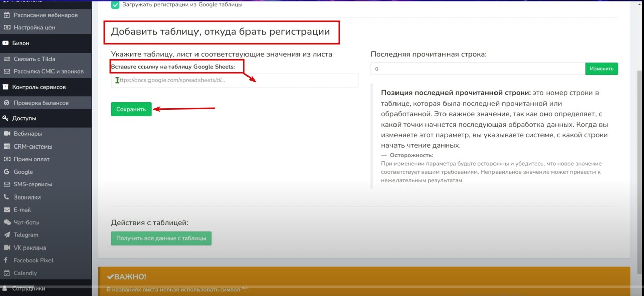Click the Facebook Pixel 'f' icon
The image size is (644, 296).
[x=7, y=260]
